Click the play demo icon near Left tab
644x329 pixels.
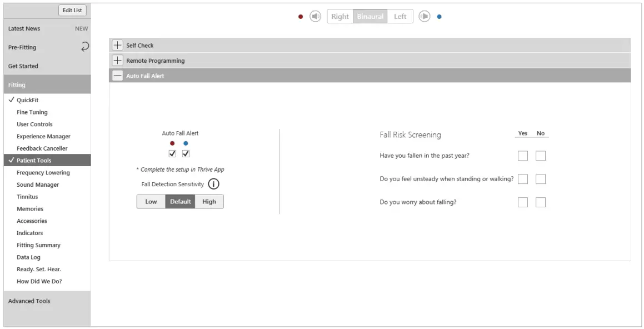425,16
